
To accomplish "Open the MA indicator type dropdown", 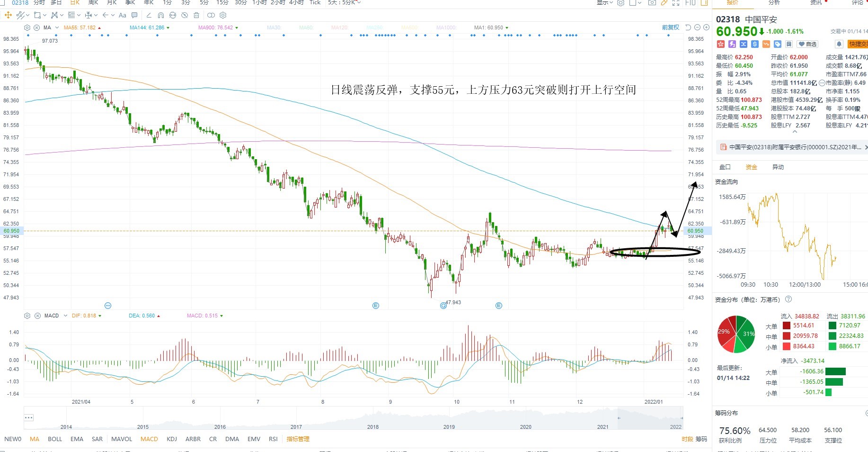I will pos(57,27).
